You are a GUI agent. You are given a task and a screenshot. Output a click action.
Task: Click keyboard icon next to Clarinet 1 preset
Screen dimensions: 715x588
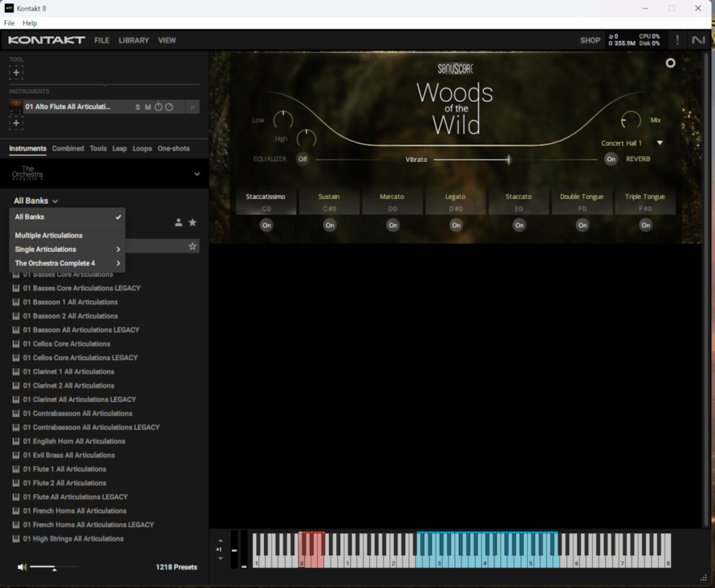16,372
